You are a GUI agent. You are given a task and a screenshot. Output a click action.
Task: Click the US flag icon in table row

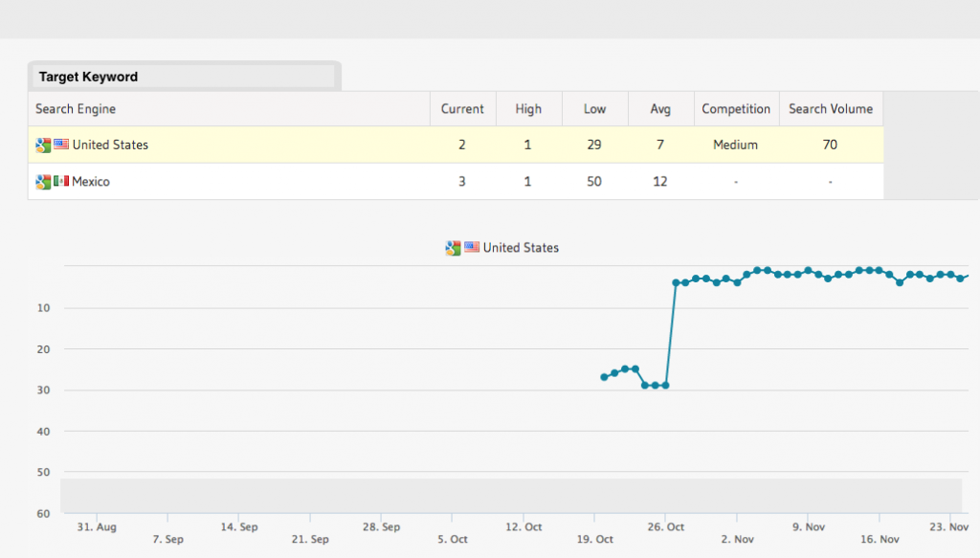point(61,145)
